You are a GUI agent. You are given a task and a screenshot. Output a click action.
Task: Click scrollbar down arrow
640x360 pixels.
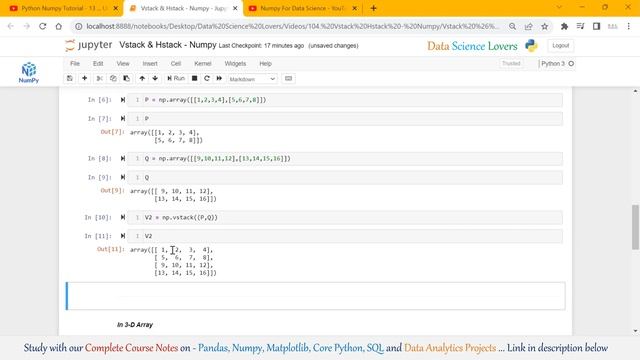(x=636, y=331)
